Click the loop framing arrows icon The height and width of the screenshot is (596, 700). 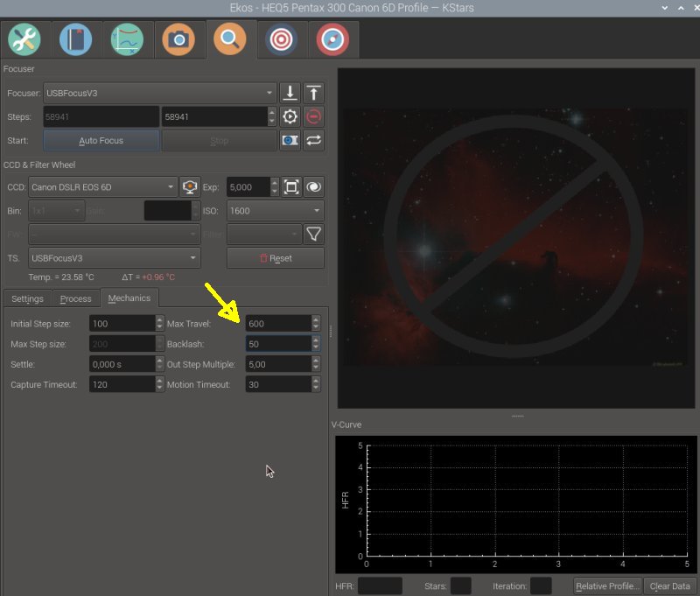(313, 141)
